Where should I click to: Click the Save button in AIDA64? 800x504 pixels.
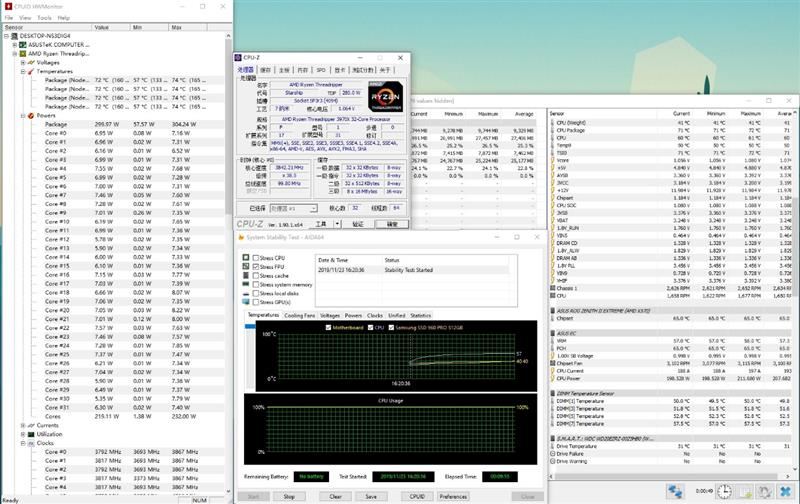point(371,496)
